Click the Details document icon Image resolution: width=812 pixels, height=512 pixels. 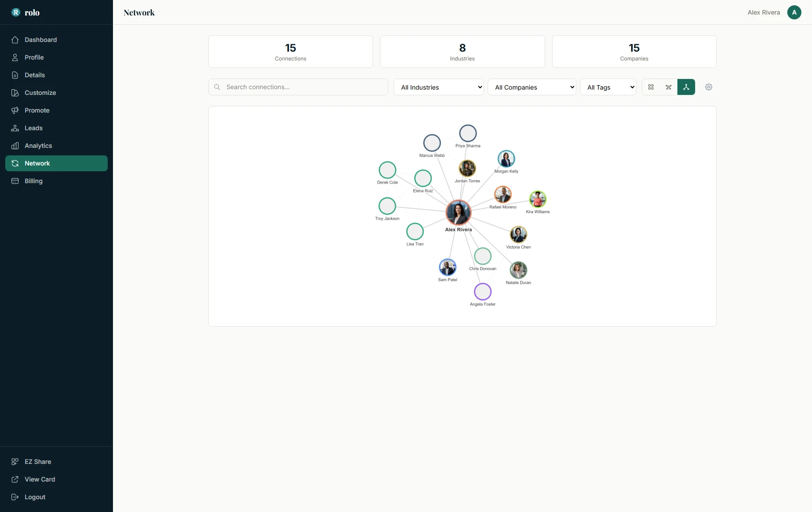coord(15,75)
